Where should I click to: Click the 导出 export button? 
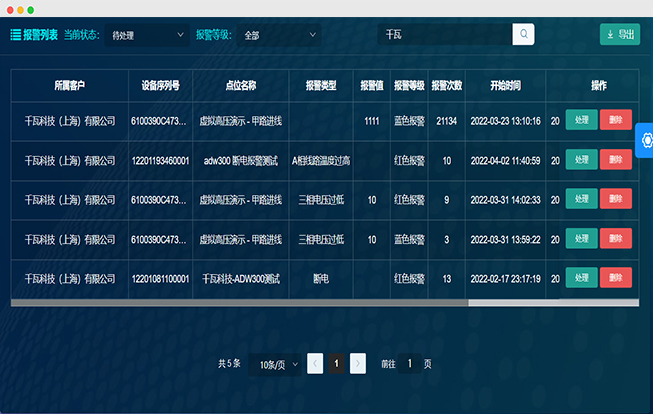[x=619, y=35]
